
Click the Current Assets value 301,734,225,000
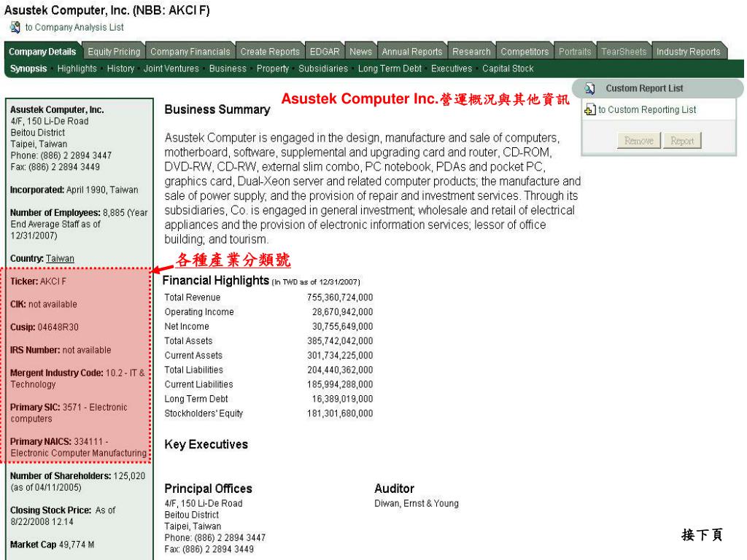[x=340, y=356]
